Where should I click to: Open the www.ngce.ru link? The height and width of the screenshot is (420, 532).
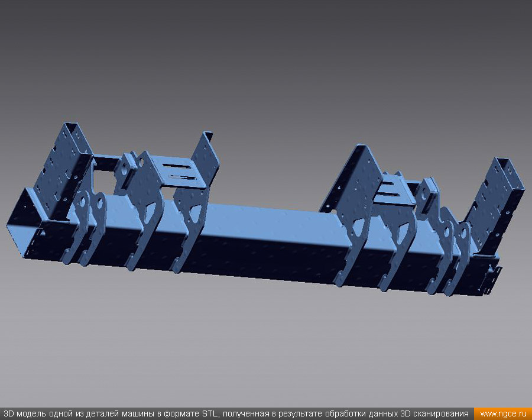pos(503,414)
